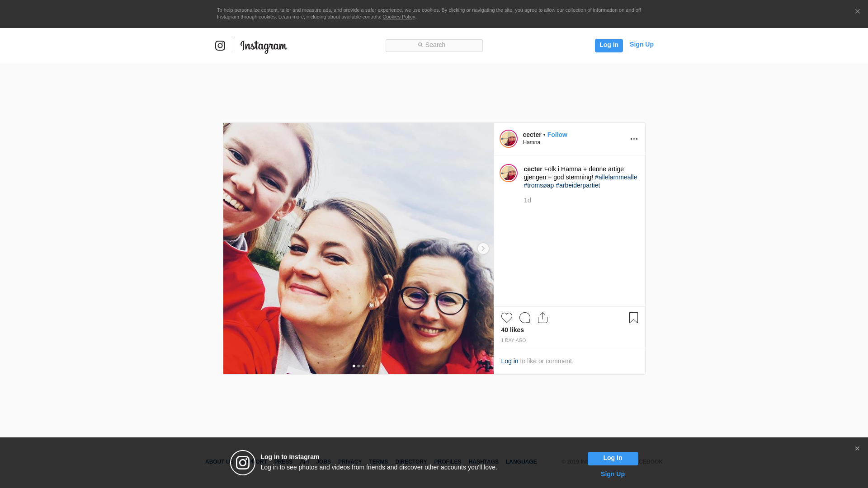Click the comment speech bubble icon
Image resolution: width=868 pixels, height=488 pixels.
click(525, 318)
